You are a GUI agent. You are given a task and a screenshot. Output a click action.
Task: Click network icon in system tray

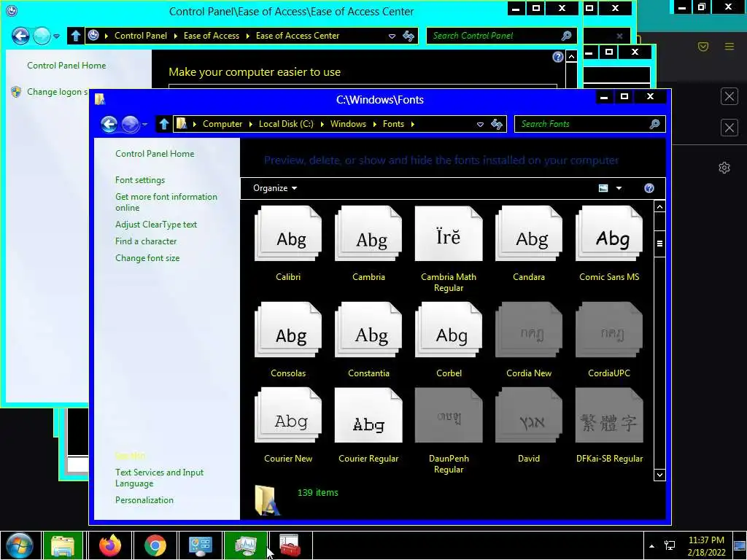click(670, 545)
